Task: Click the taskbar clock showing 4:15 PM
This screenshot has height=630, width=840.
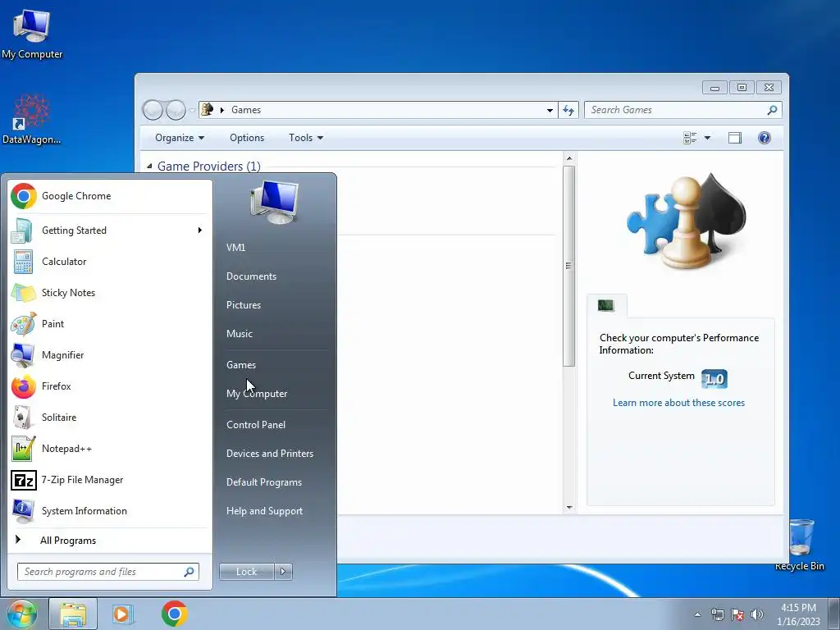Action: [x=798, y=614]
